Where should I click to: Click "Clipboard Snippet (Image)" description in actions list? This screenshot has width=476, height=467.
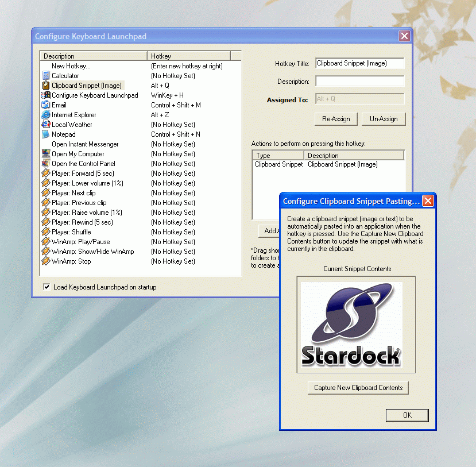click(x=343, y=164)
